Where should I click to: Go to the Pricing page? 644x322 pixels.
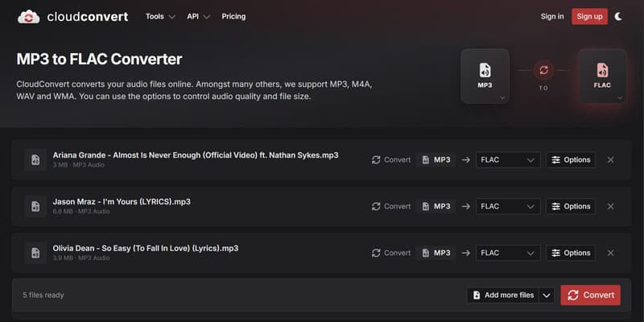233,16
